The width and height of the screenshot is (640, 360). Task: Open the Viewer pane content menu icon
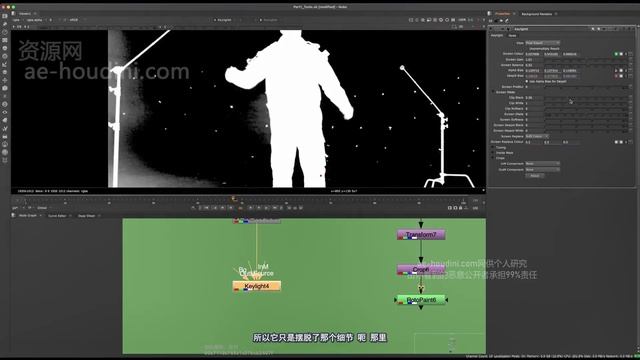pos(13,13)
